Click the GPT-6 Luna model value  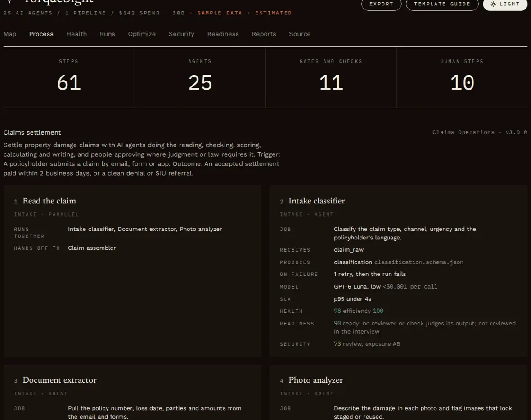pos(357,287)
